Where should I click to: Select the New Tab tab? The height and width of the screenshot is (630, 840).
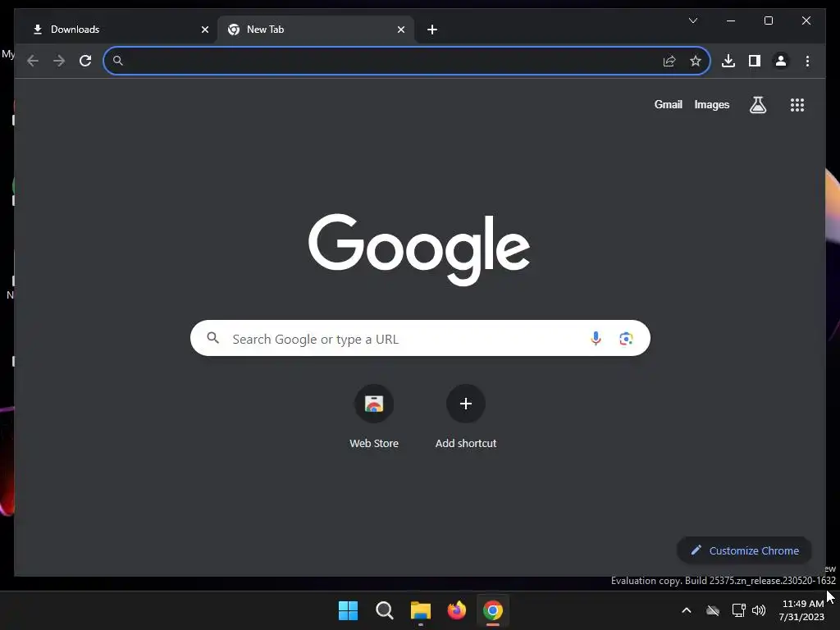(x=316, y=30)
